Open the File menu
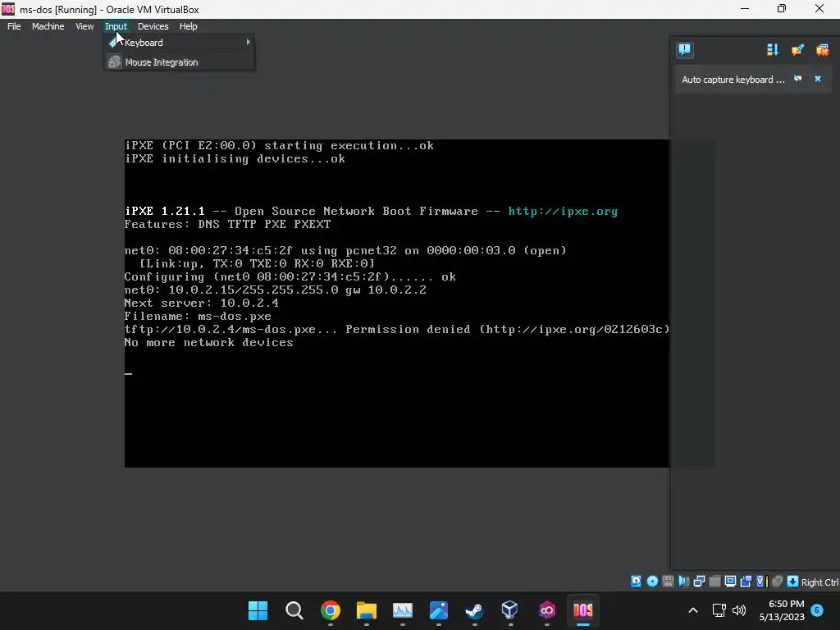 pos(14,26)
